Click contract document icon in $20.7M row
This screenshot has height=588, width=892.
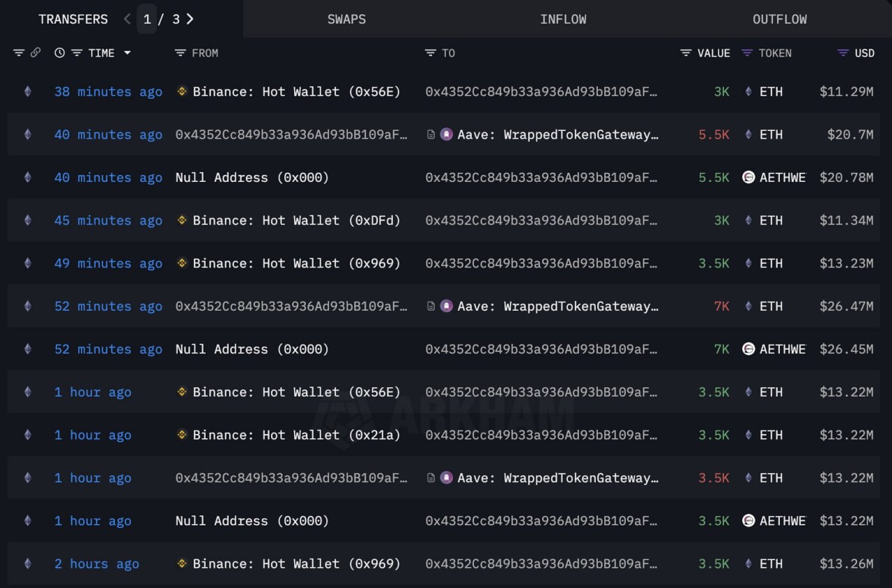click(x=431, y=134)
